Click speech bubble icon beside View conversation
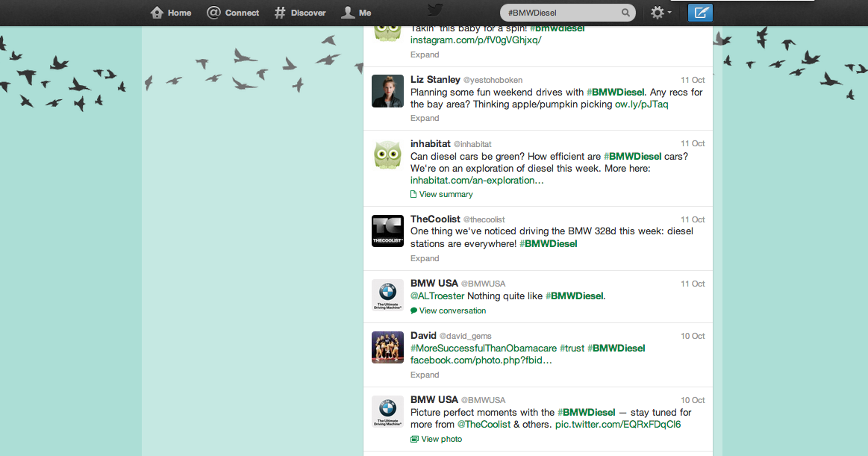Viewport: 868px width, 456px height. [413, 311]
